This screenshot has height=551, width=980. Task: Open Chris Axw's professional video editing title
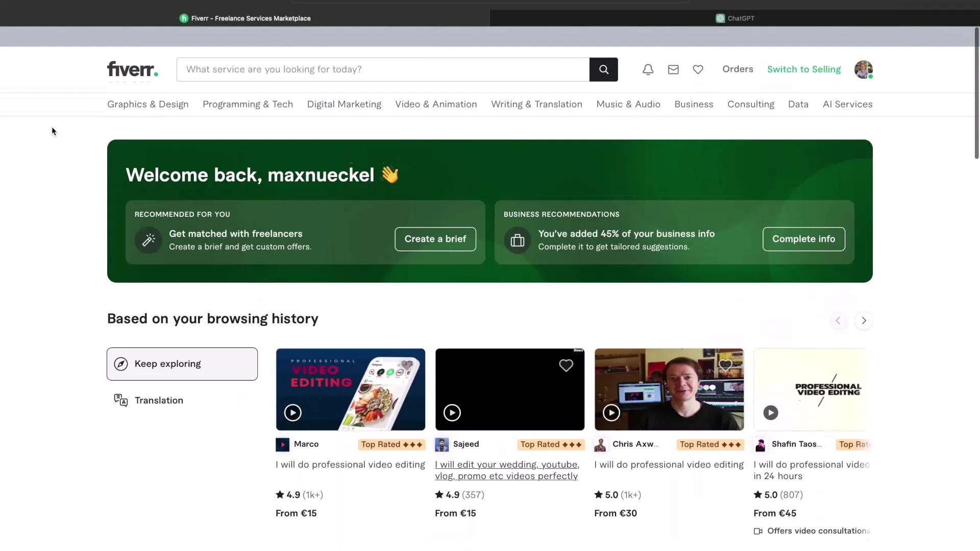click(669, 465)
